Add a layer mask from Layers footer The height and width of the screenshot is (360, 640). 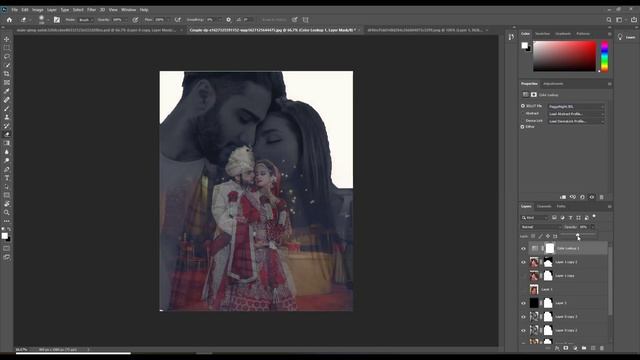pos(566,348)
